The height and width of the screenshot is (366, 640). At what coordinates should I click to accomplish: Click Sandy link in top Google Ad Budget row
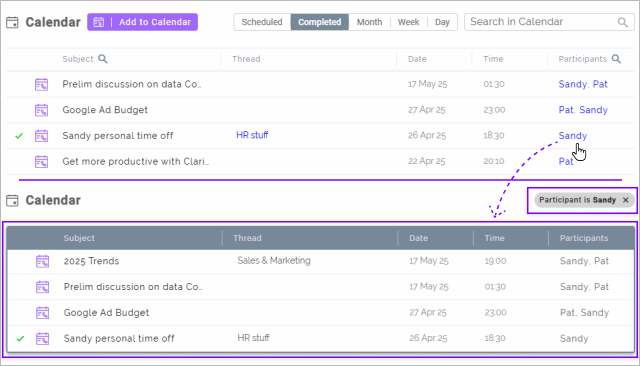pos(593,110)
